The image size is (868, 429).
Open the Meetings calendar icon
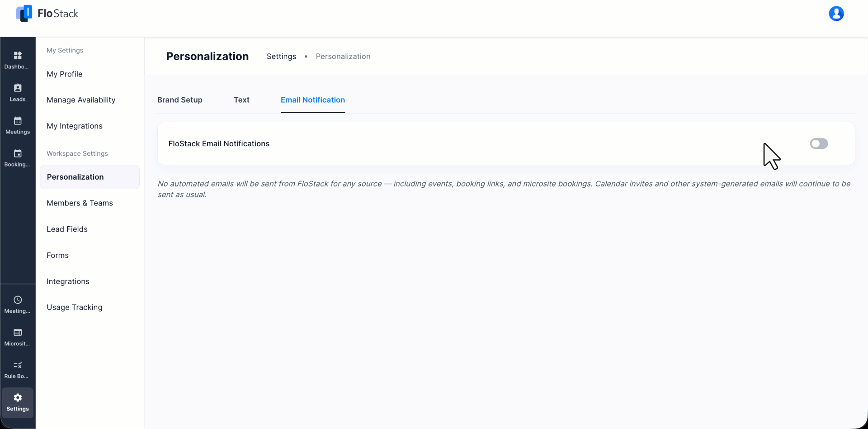click(18, 121)
